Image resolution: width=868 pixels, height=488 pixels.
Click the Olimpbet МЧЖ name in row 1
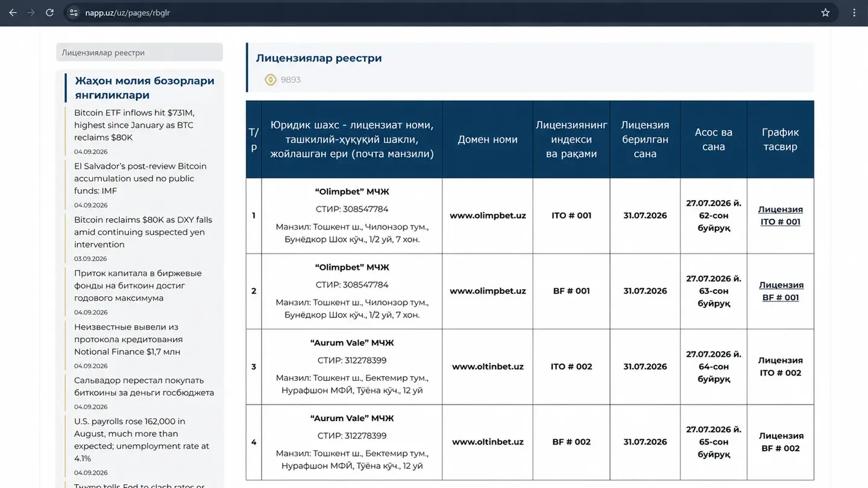(352, 192)
